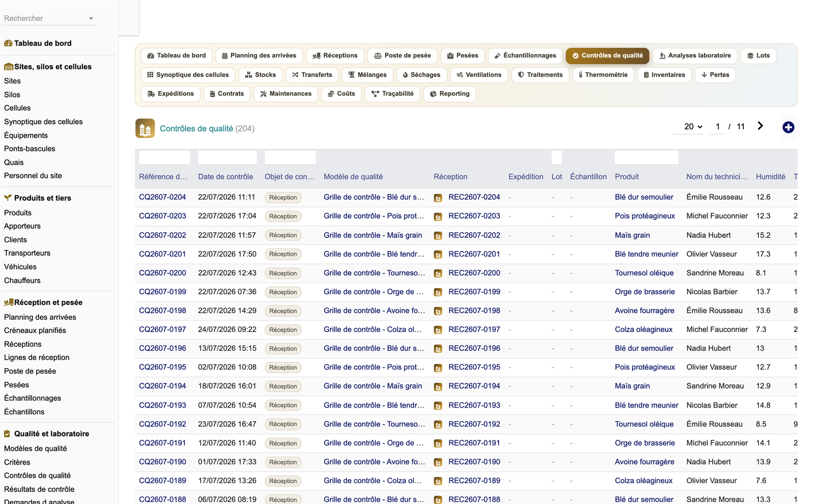This screenshot has height=504, width=815.
Task: Sort by Modèle de qualité column header
Action: pos(353,177)
